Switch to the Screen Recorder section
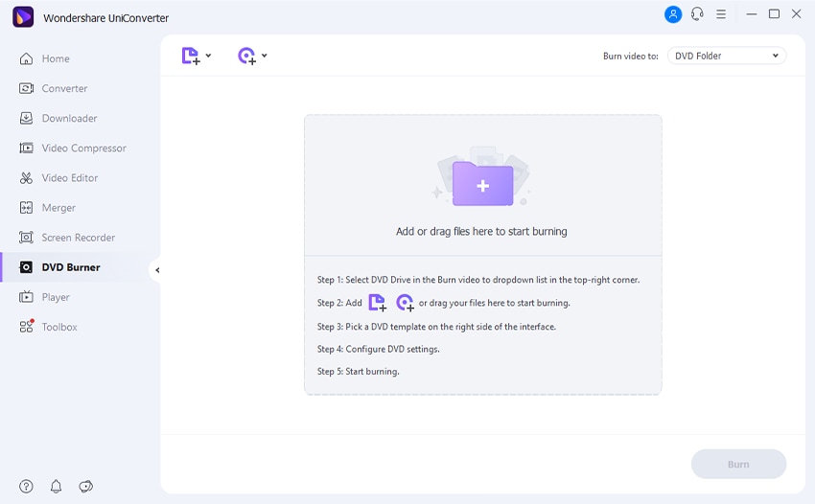Viewport: 815px width, 504px height. point(78,237)
